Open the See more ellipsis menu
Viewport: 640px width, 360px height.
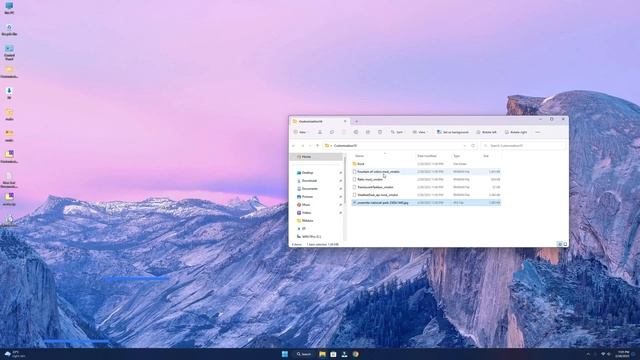click(538, 132)
